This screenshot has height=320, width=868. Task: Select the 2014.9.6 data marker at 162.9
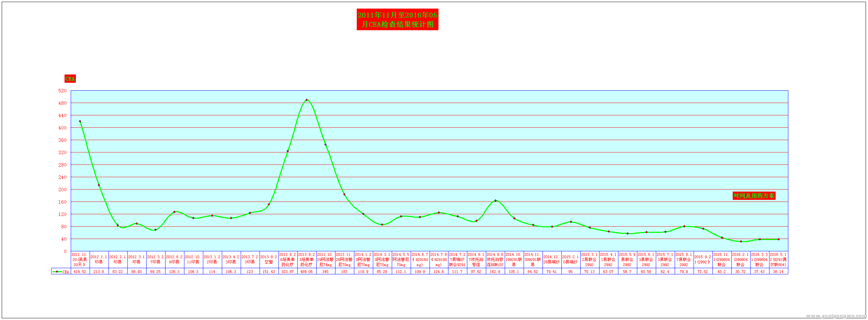click(495, 201)
